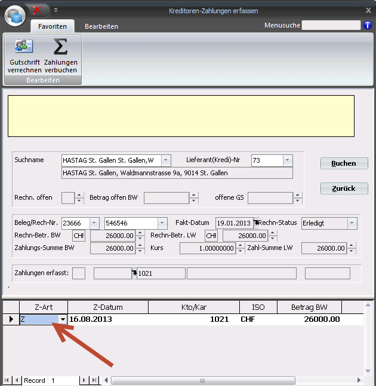
Task: Open the Rechn-Status dropdown showing Erledigt
Action: (x=352, y=223)
